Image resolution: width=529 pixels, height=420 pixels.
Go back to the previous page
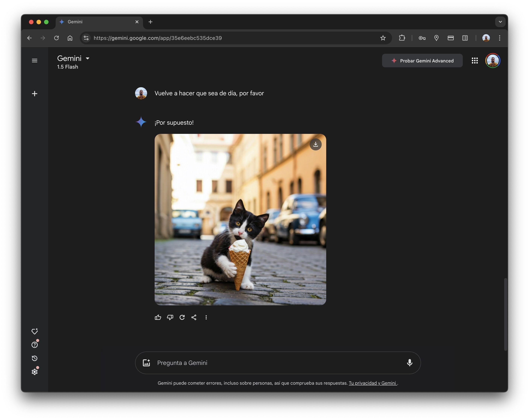click(x=30, y=38)
